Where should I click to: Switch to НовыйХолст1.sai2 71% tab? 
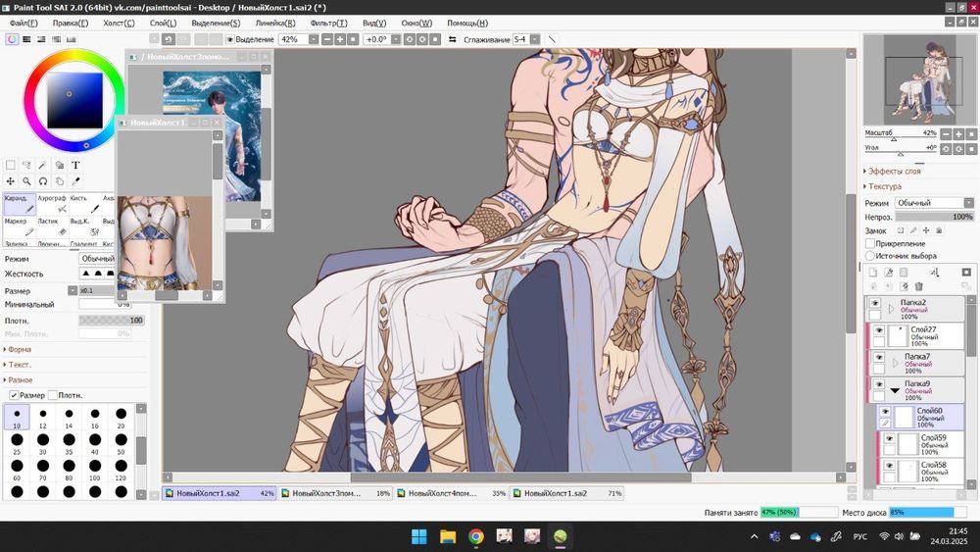pos(566,493)
